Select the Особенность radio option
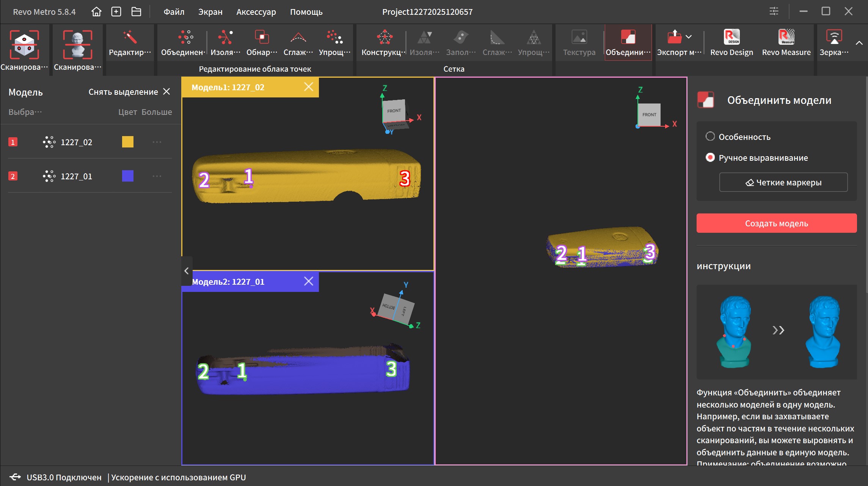Screen dimensions: 868x486 (710, 136)
